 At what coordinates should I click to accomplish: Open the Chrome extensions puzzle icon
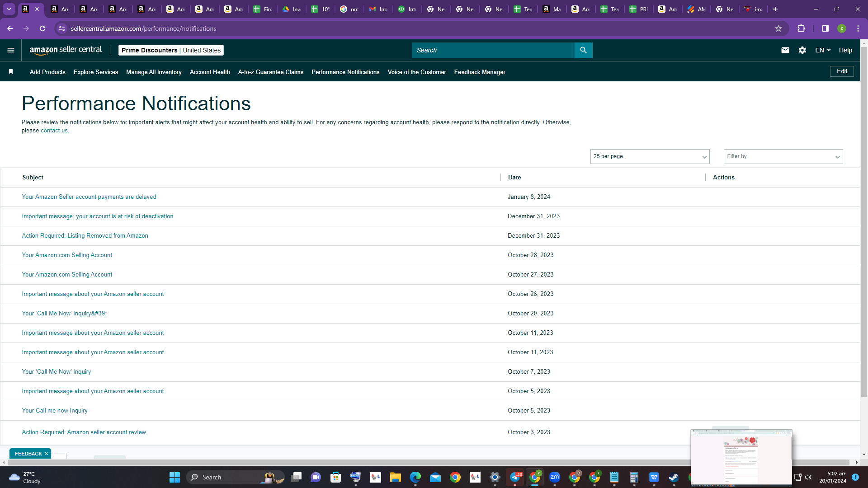point(802,28)
